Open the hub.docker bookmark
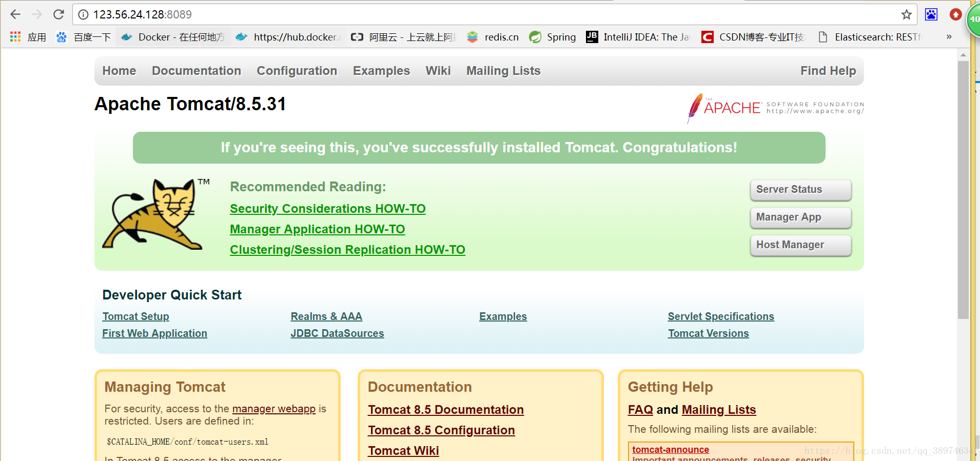 [x=288, y=37]
